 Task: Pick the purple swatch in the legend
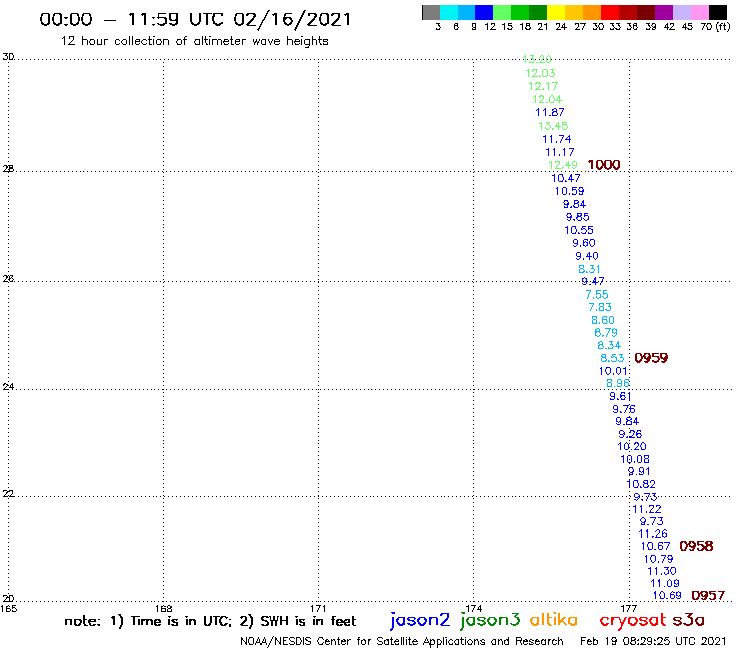(663, 12)
